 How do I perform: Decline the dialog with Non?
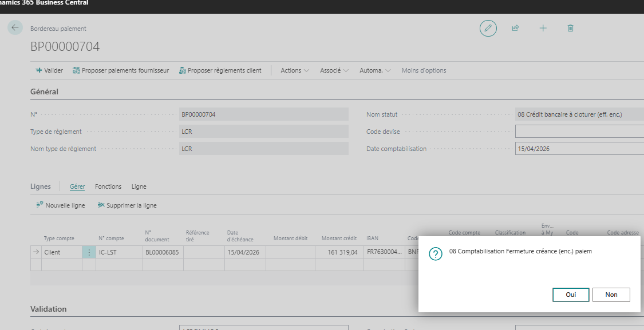611,295
